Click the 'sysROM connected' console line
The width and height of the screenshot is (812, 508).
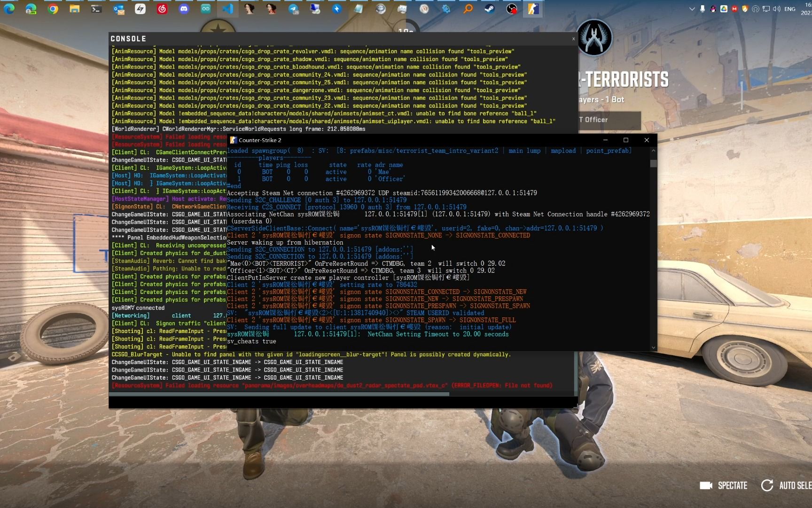138,308
